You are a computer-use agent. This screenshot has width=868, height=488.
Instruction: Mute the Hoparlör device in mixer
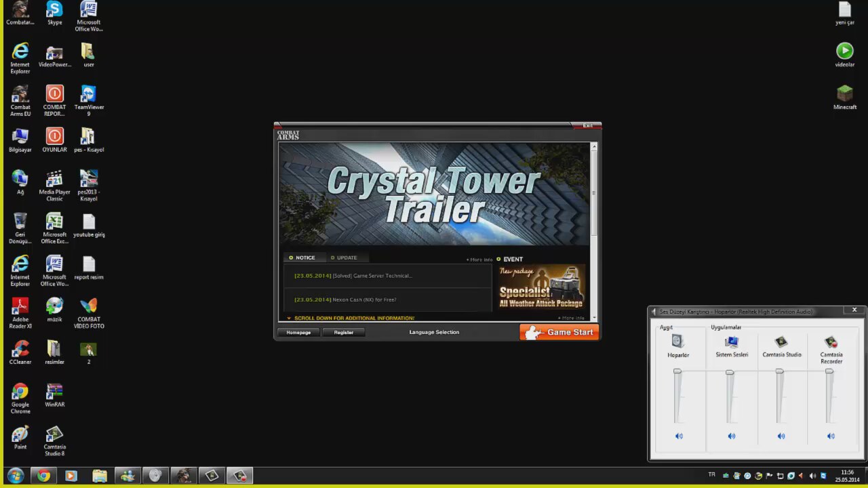[x=679, y=436]
